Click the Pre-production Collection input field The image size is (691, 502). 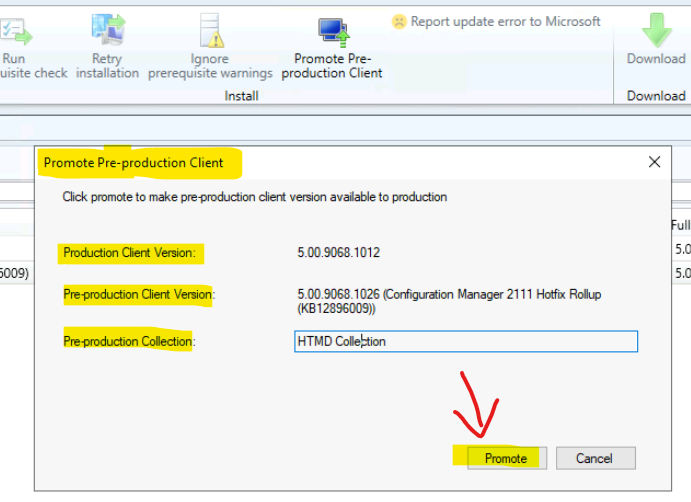466,341
